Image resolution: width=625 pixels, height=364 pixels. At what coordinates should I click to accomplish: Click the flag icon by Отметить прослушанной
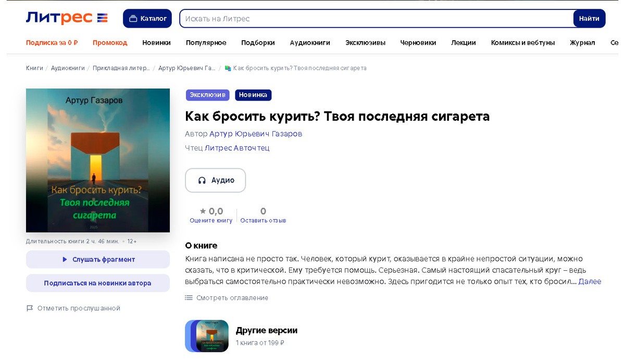tap(30, 308)
